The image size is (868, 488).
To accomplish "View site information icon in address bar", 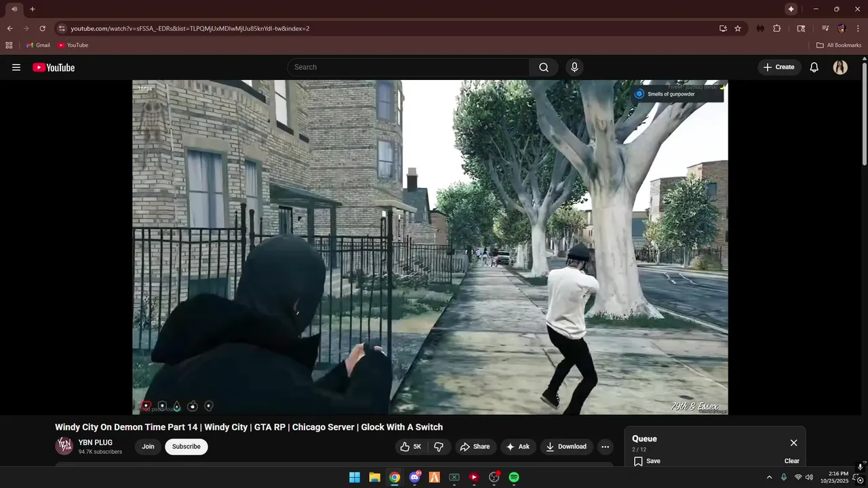I will (62, 28).
